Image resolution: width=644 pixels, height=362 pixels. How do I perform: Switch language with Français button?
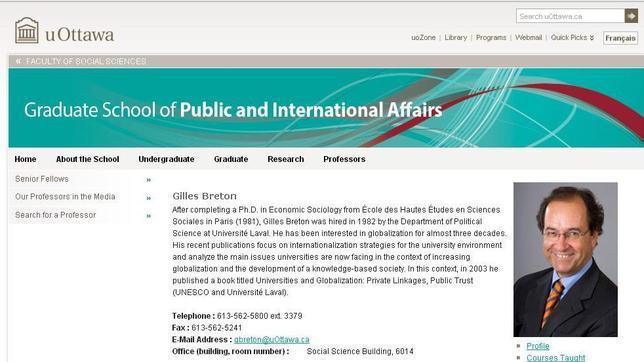(620, 38)
